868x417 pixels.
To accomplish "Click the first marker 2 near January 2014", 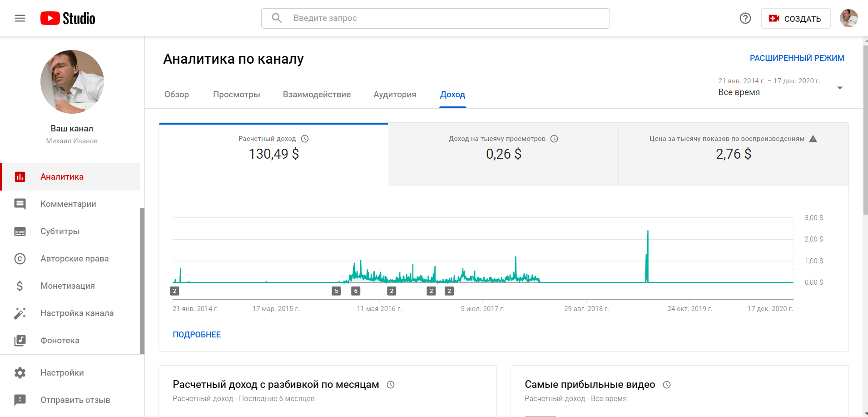I will tap(175, 291).
